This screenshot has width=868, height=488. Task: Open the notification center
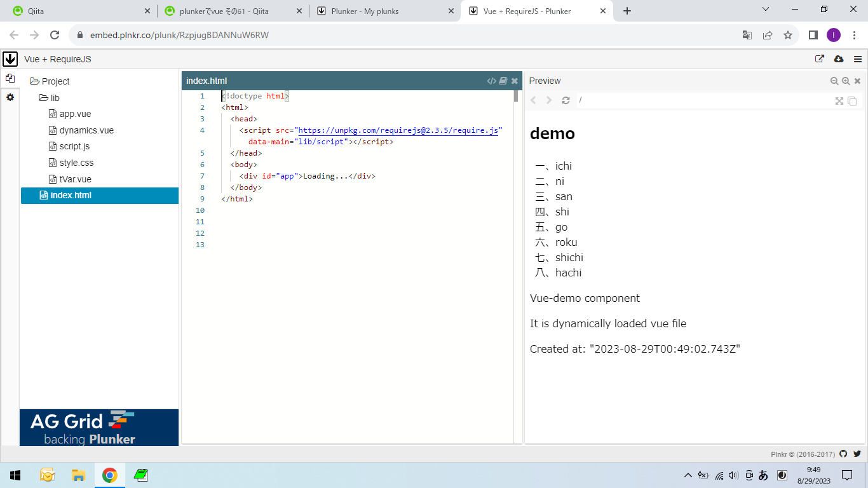847,475
